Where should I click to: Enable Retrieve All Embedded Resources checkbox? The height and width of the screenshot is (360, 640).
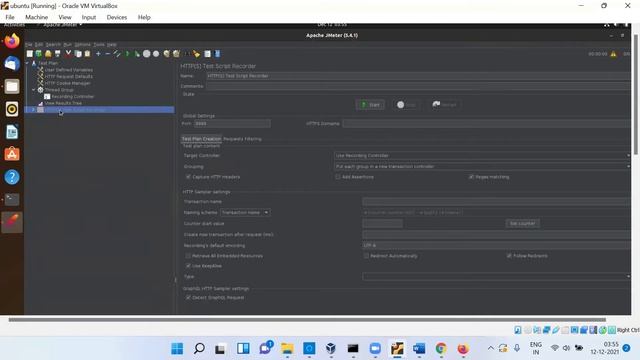pyautogui.click(x=188, y=256)
